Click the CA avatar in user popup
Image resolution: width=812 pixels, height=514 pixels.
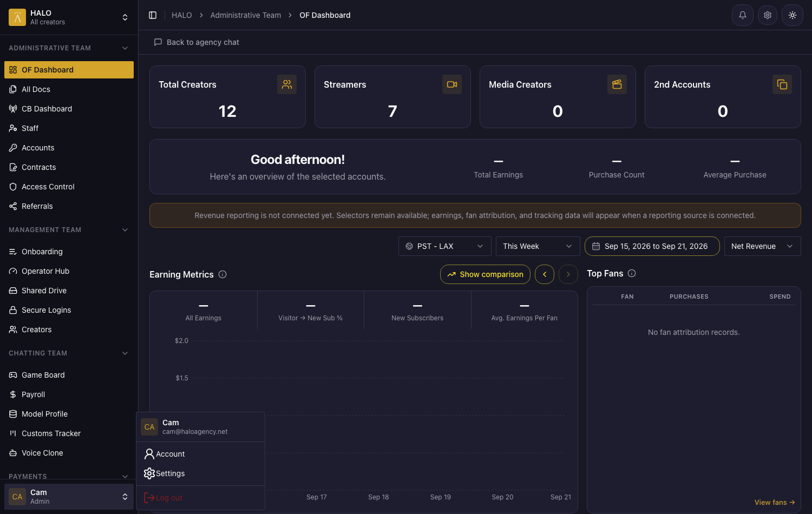pyautogui.click(x=149, y=427)
